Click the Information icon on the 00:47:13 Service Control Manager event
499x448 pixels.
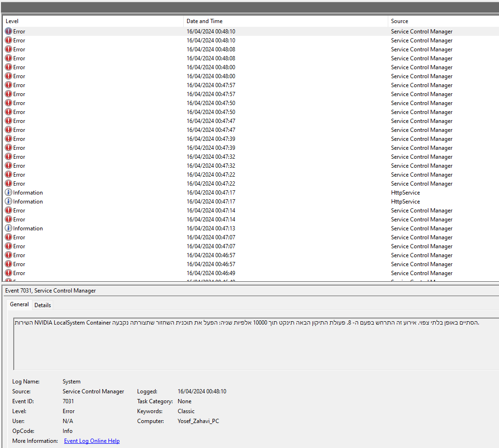tap(9, 228)
